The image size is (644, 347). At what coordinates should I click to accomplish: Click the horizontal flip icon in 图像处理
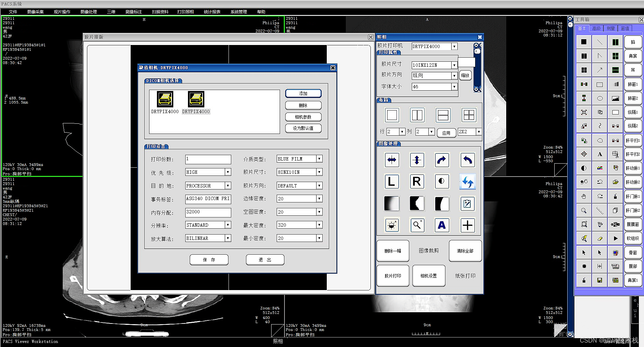[392, 160]
